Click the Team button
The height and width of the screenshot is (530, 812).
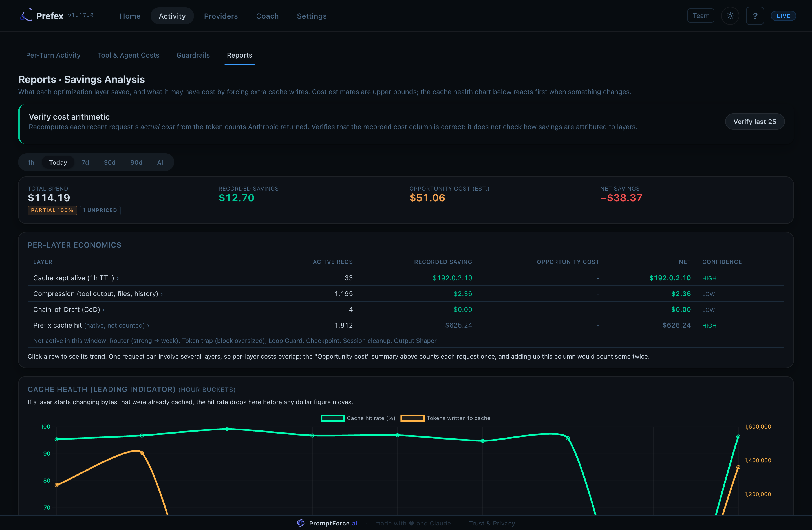701,16
